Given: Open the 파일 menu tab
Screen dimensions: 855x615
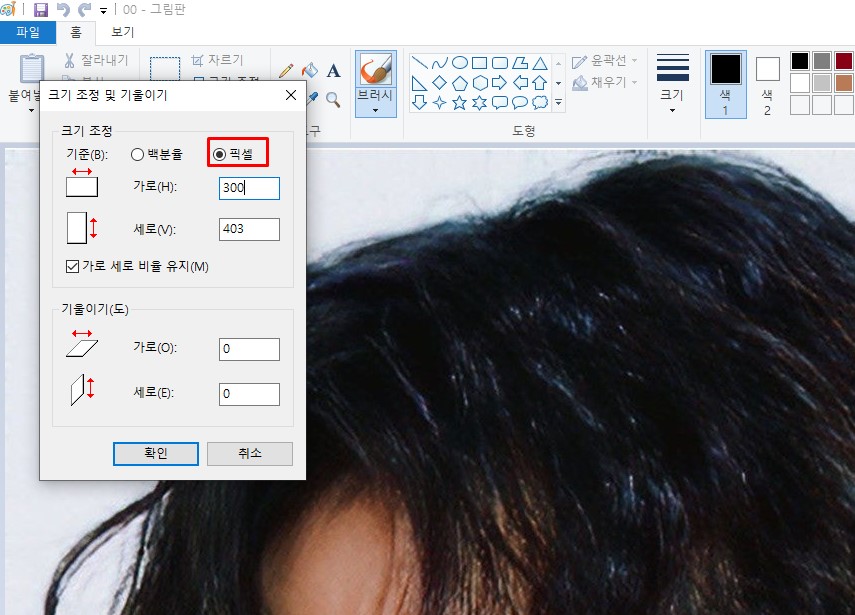Looking at the screenshot, I should (28, 32).
